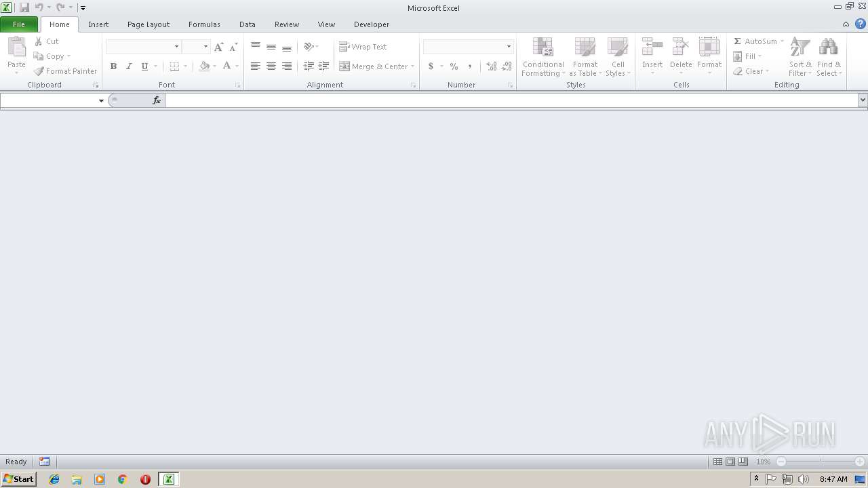The width and height of the screenshot is (868, 488).
Task: Click the insert function fx icon
Action: [x=157, y=100]
